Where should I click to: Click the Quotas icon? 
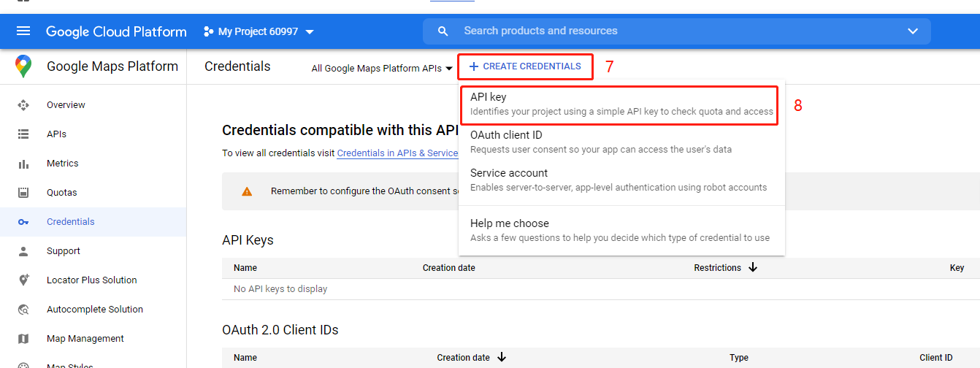tap(23, 193)
